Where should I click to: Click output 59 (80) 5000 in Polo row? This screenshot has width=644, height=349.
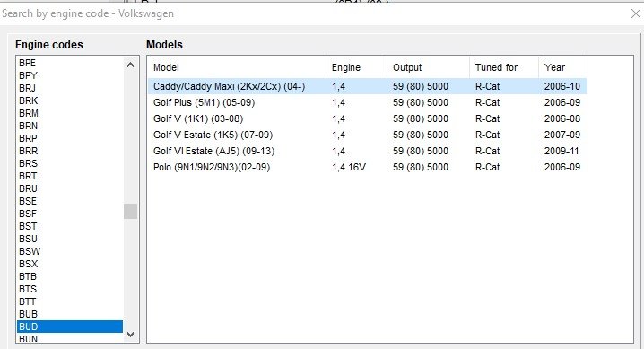point(420,167)
